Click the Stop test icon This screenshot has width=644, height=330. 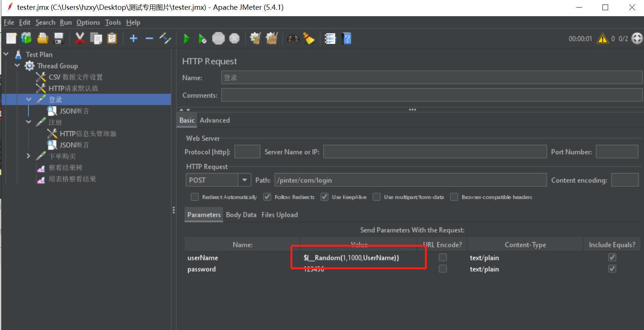point(218,38)
